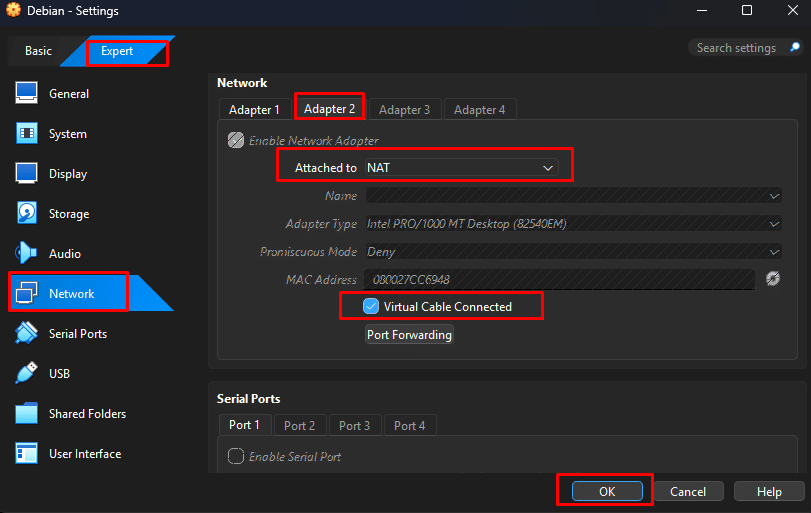Open the Display settings label
This screenshot has width=811, height=513.
[68, 174]
